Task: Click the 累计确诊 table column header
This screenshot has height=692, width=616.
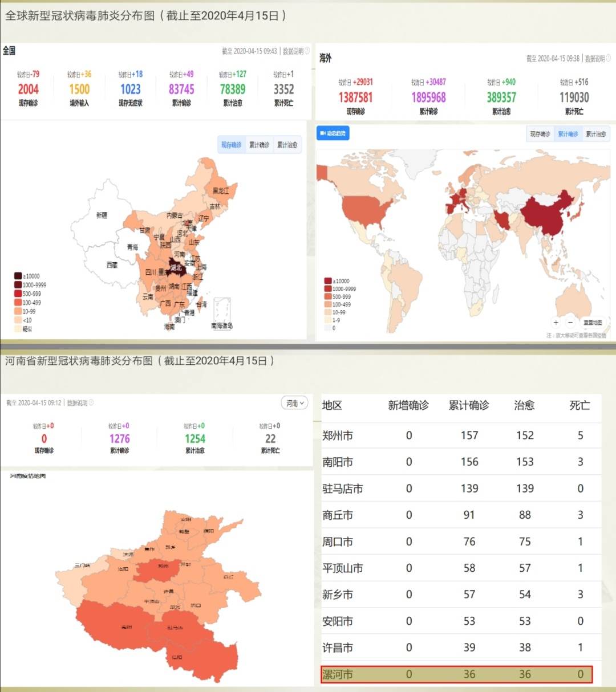Action: point(469,405)
